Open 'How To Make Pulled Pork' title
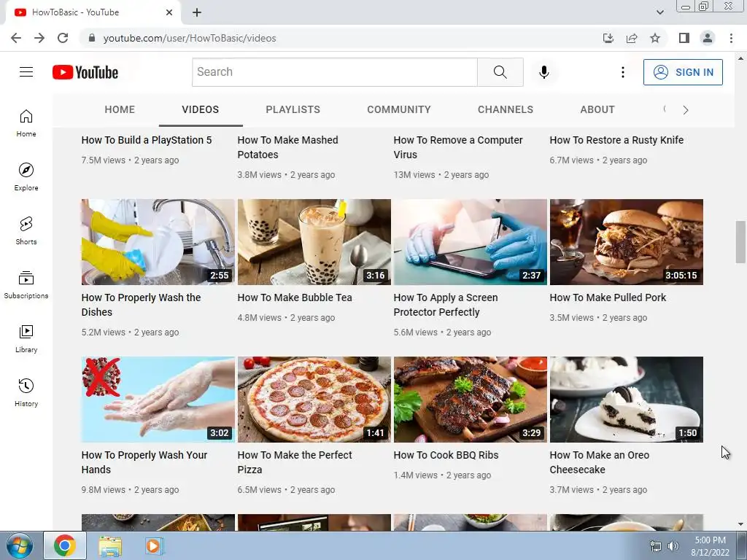Screen dimensions: 747x560 click(x=608, y=297)
